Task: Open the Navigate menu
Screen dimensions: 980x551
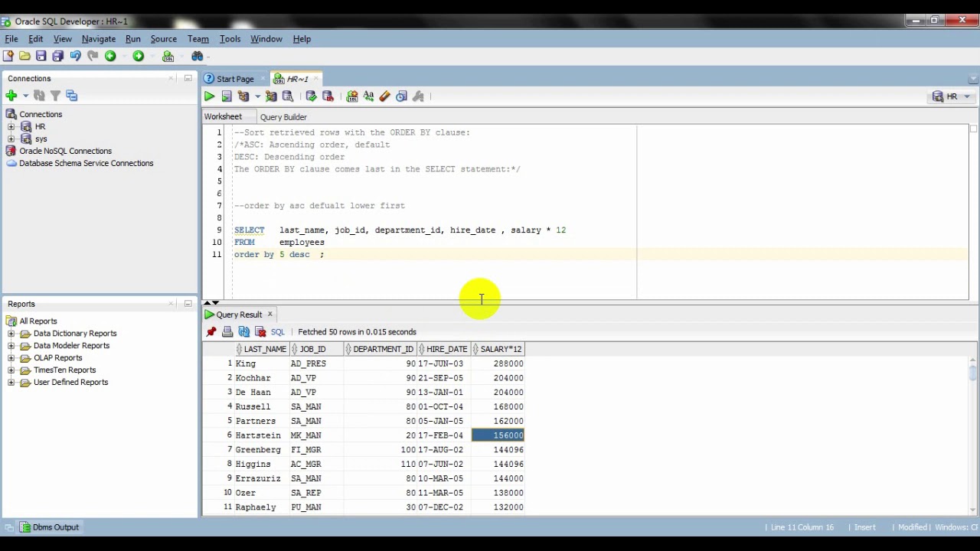Action: [99, 39]
